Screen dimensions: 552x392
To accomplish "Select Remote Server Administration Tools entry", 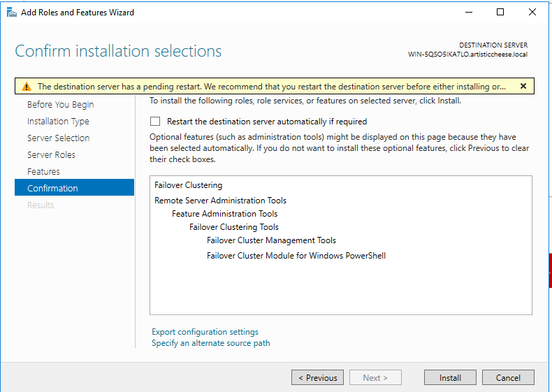I will 220,201.
